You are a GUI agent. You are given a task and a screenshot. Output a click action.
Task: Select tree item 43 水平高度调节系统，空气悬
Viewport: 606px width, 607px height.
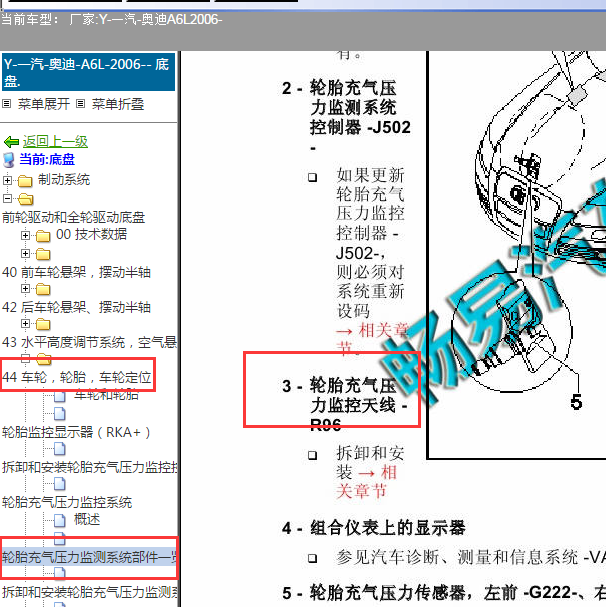89,342
